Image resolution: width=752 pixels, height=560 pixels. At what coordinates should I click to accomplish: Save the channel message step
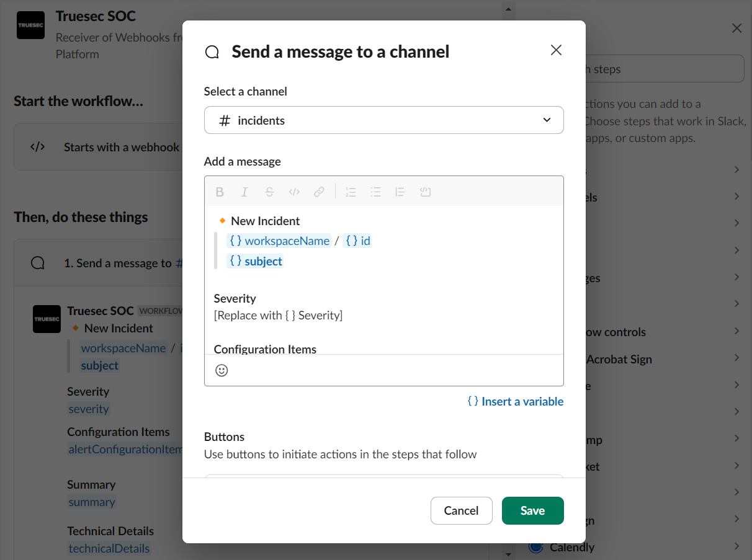pyautogui.click(x=532, y=510)
